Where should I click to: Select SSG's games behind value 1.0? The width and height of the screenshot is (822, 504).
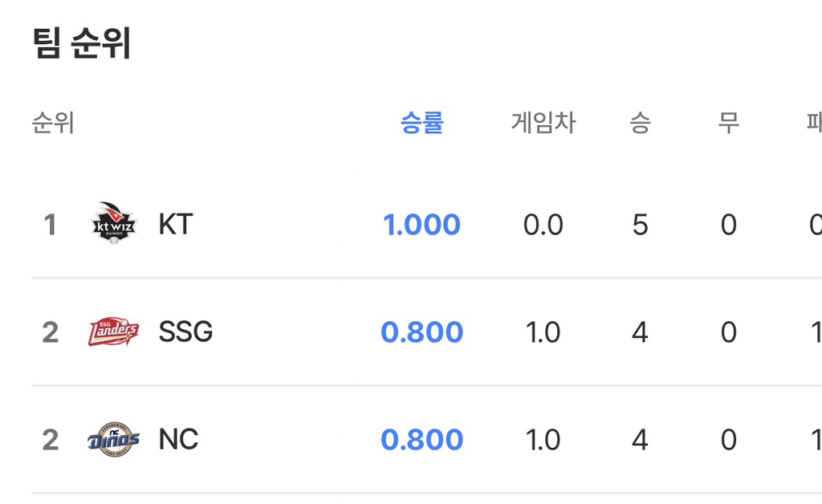coord(543,332)
